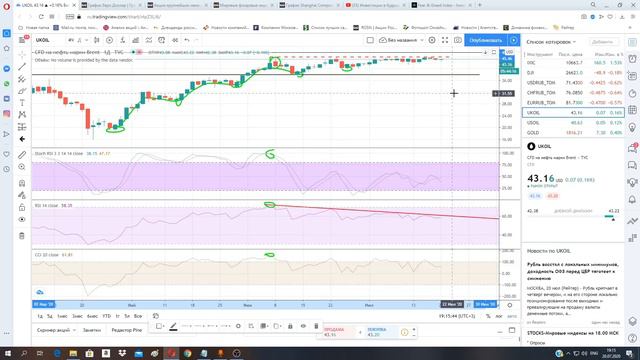This screenshot has width=640, height=360.
Task: Maximize the bottom panel with the square icon
Action: coord(512,330)
